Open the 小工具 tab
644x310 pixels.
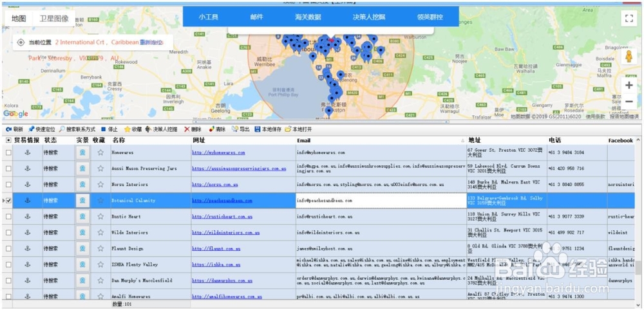[209, 17]
